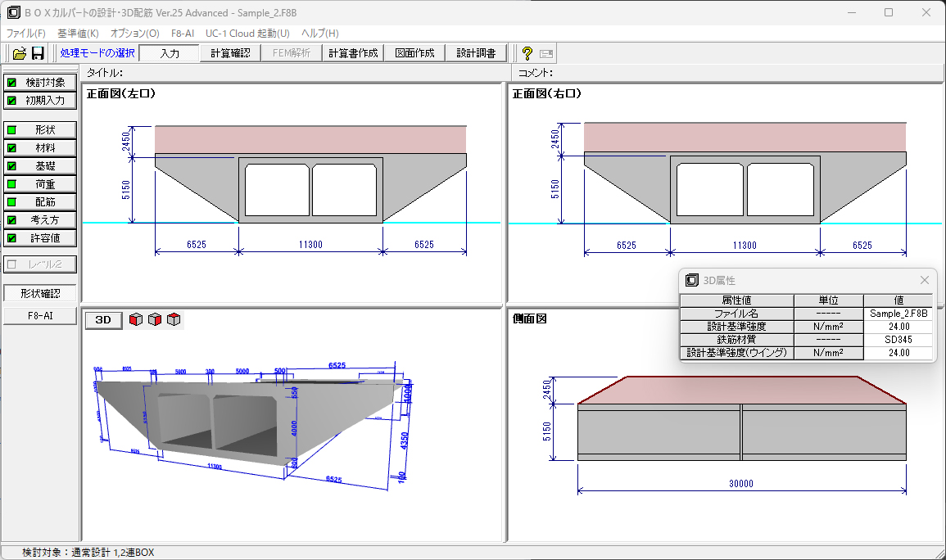Image resolution: width=946 pixels, height=560 pixels.
Task: Show side-face view cube with red right face
Action: click(x=155, y=319)
